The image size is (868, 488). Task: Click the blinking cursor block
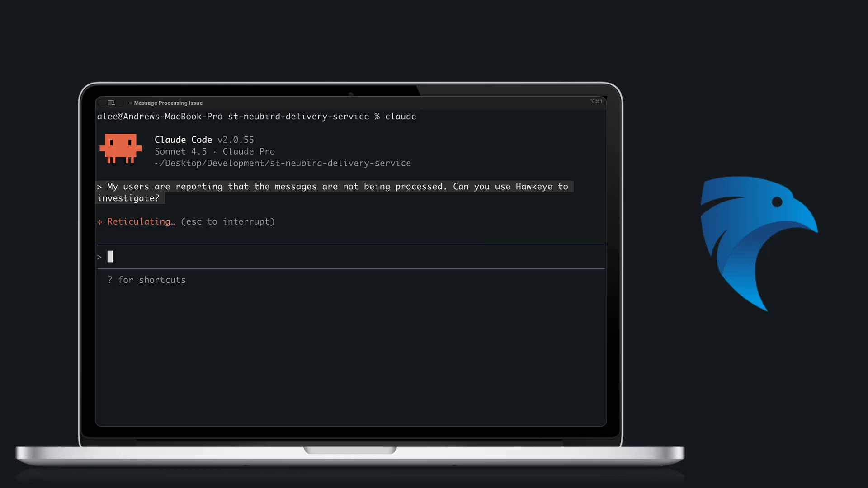click(x=111, y=257)
